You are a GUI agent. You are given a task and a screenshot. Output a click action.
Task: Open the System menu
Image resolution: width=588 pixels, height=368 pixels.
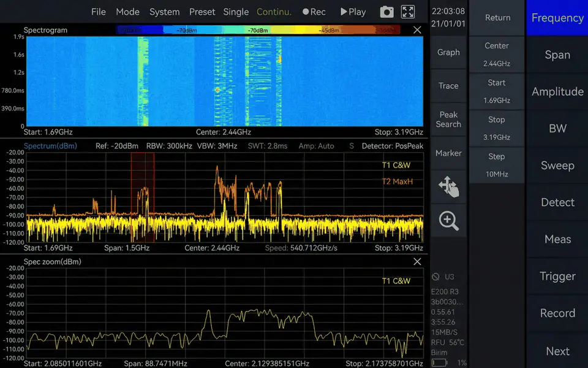[164, 12]
